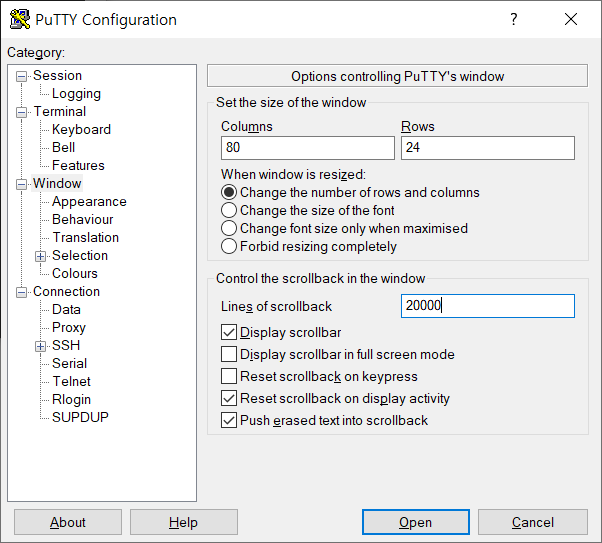The height and width of the screenshot is (543, 602).
Task: Click the Help button
Action: (x=184, y=522)
